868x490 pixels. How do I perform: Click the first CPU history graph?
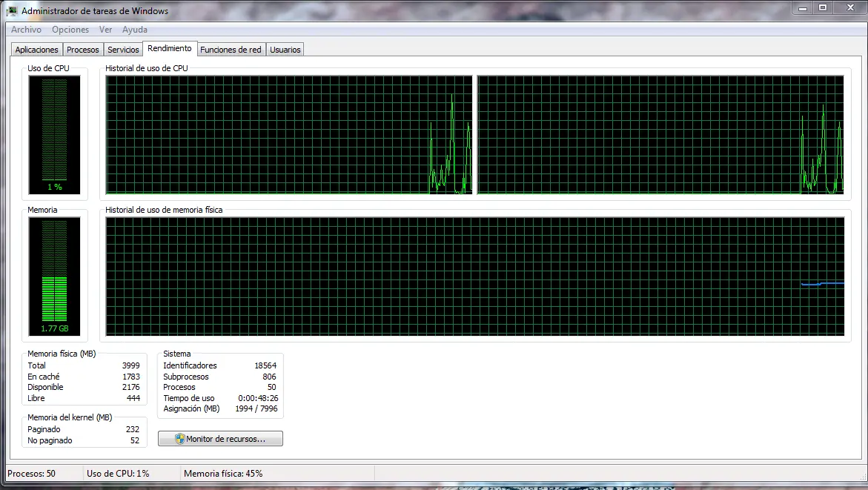coord(289,135)
